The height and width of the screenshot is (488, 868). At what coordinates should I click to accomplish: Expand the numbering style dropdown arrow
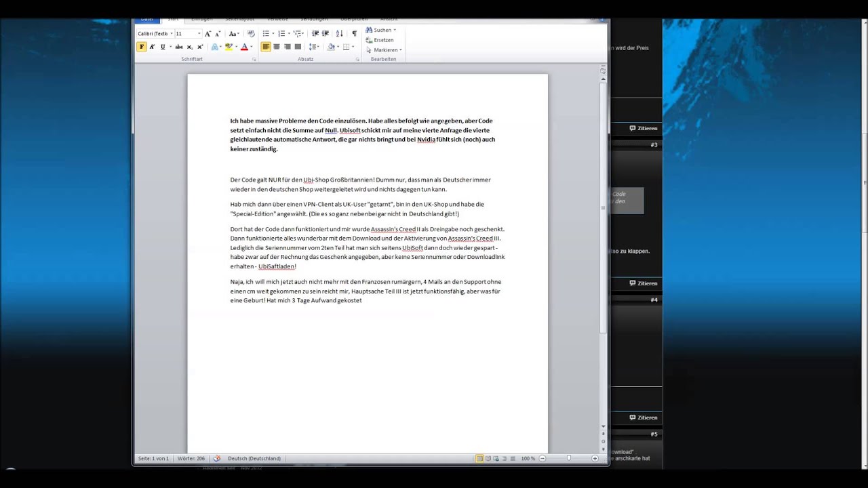click(289, 33)
